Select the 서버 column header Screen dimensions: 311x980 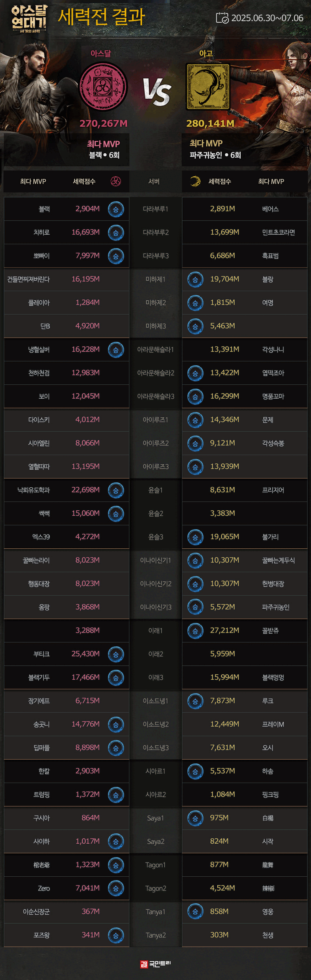154,181
